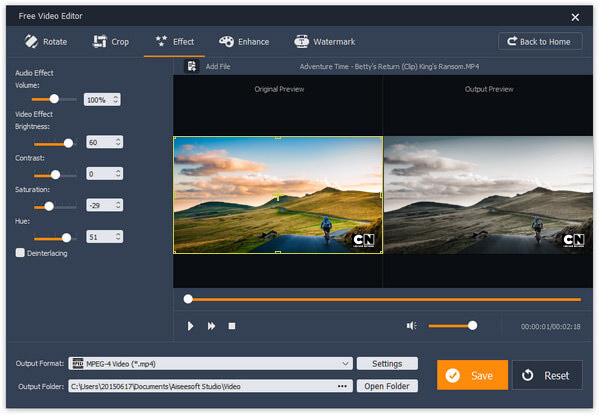
Task: Click the Add File label
Action: pos(218,66)
